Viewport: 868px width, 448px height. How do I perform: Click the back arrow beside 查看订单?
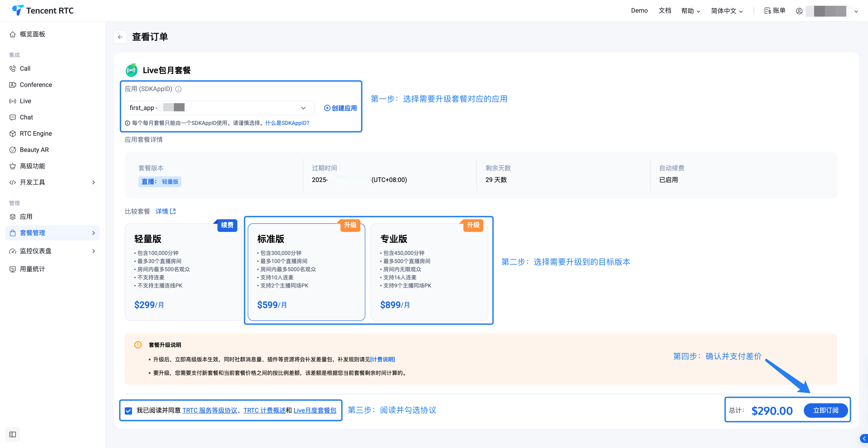click(x=120, y=37)
